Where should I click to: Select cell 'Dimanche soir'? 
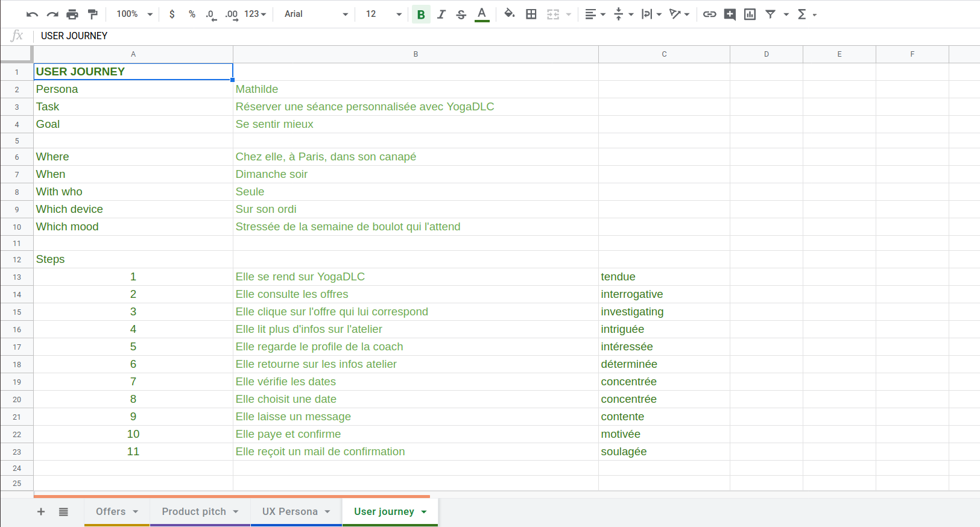coord(416,174)
